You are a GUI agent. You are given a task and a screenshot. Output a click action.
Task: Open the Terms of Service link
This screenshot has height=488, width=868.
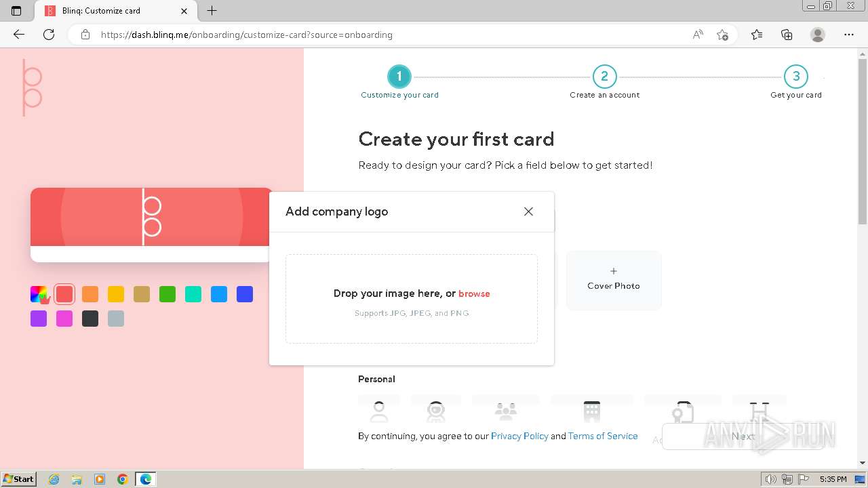pos(603,436)
